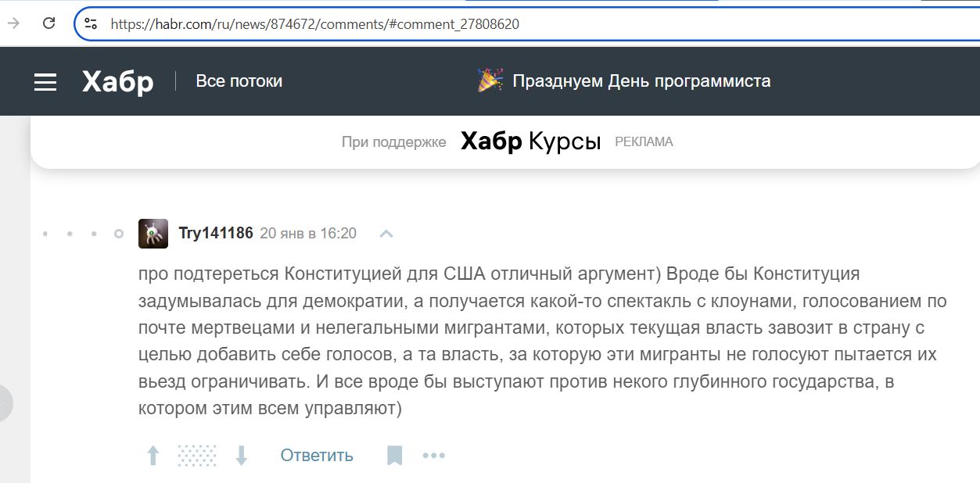Image resolution: width=980 pixels, height=483 pixels.
Task: Go to the Хабр home logo
Action: pyautogui.click(x=117, y=81)
